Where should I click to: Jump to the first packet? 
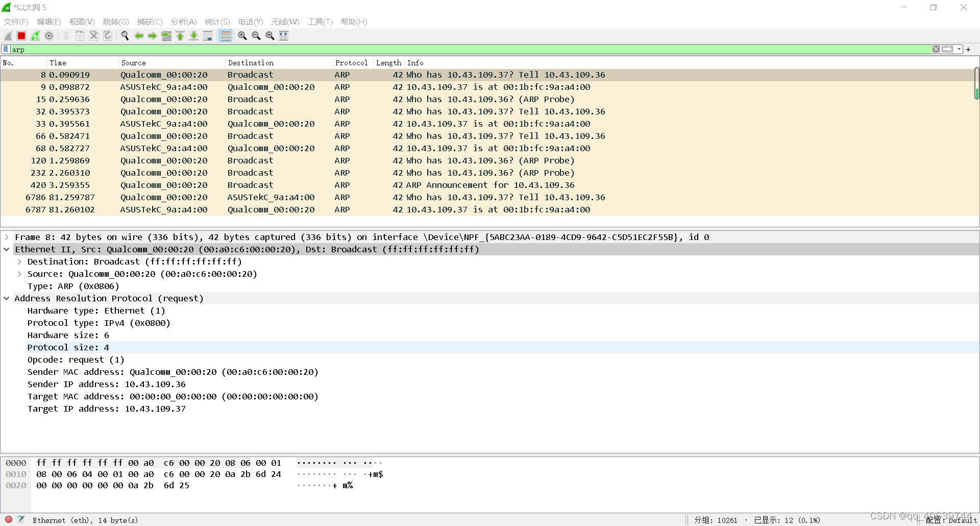[180, 36]
